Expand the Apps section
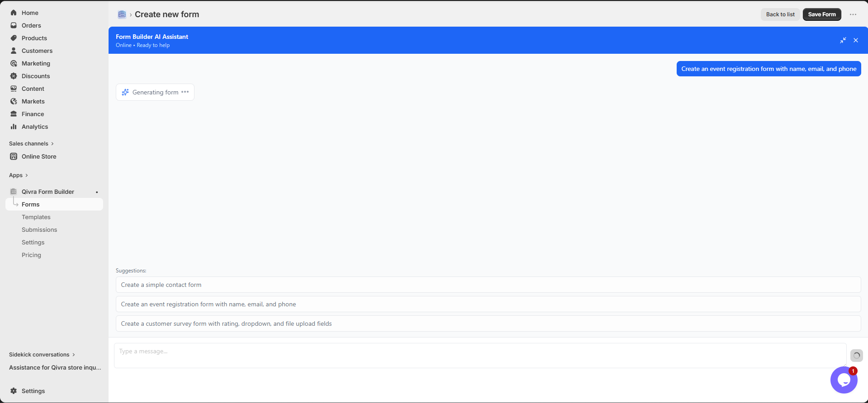This screenshot has width=868, height=403. 19,175
